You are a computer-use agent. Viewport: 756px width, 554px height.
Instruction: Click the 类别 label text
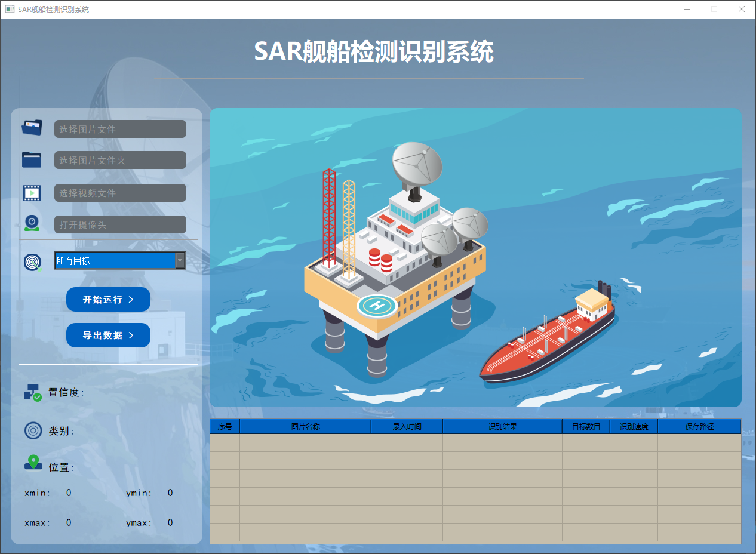point(62,431)
